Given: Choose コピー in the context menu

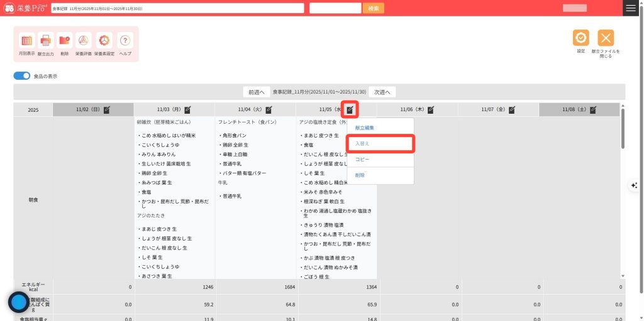Looking at the screenshot, I should (x=362, y=160).
